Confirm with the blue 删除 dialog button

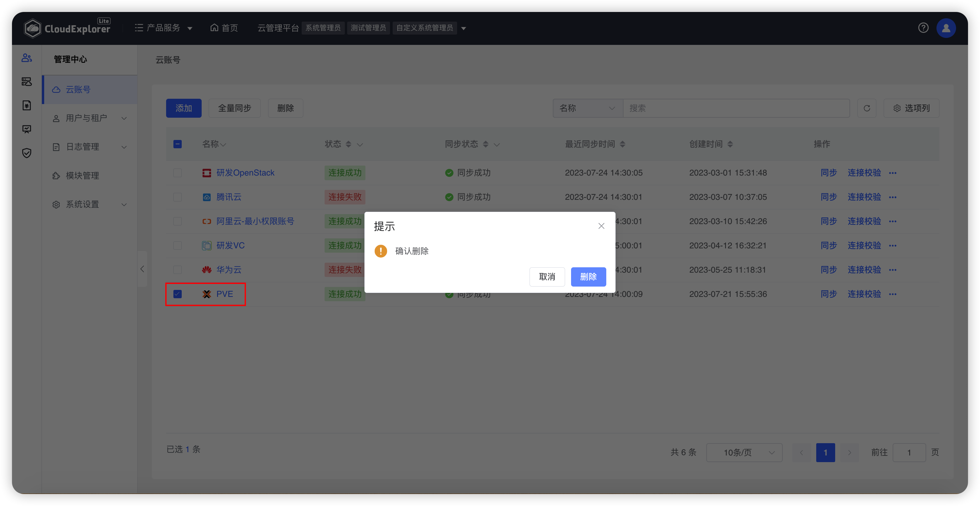point(588,277)
